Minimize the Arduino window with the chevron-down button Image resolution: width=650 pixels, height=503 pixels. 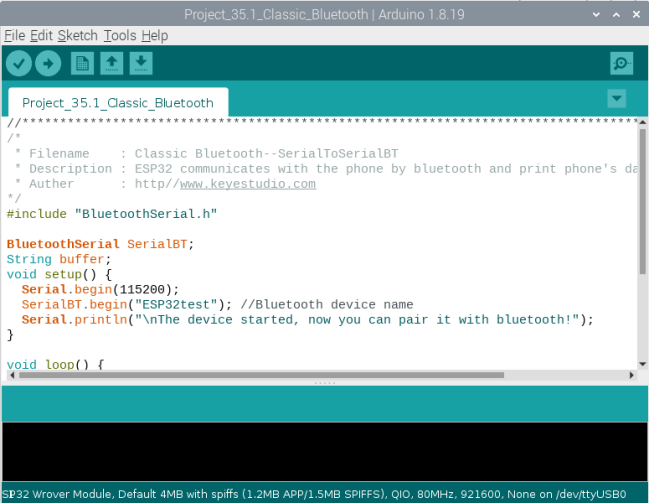[x=596, y=15]
